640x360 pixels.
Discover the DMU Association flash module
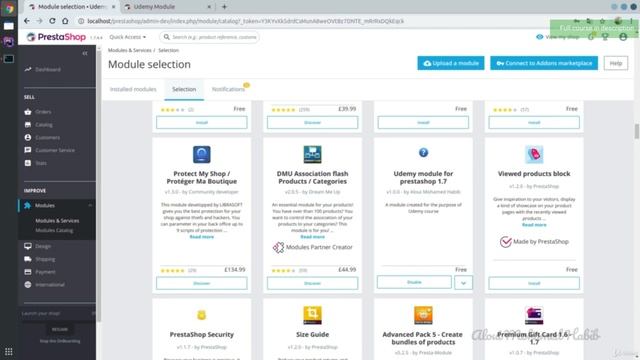click(312, 283)
